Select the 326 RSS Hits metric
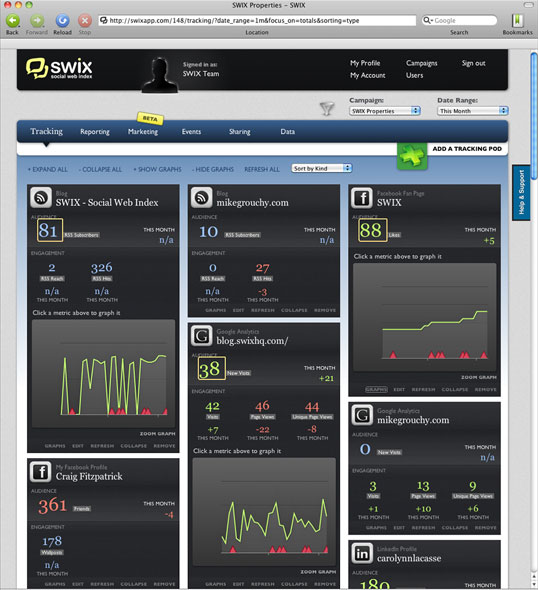 (102, 268)
